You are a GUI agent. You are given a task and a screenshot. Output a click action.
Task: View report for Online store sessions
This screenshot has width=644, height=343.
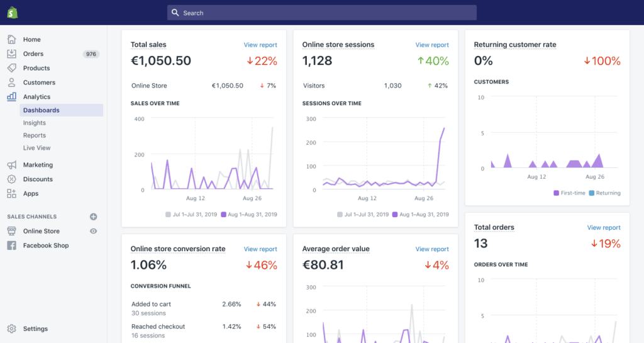pos(432,45)
